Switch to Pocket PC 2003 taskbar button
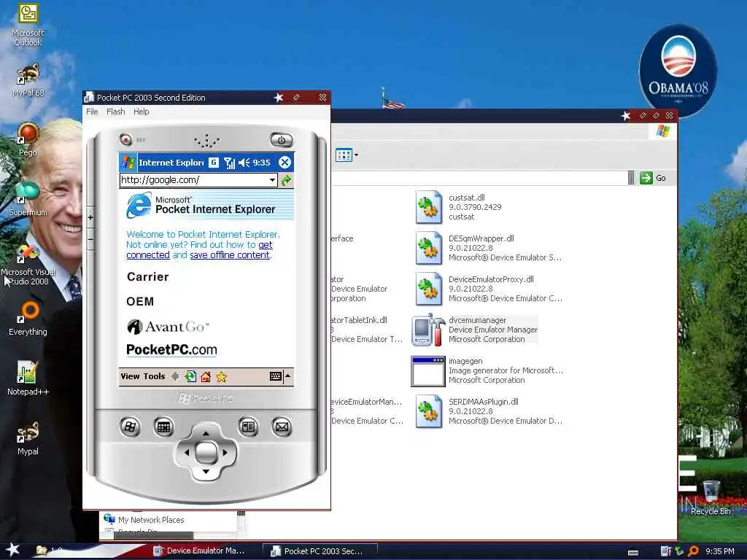This screenshot has width=747, height=560. point(320,551)
